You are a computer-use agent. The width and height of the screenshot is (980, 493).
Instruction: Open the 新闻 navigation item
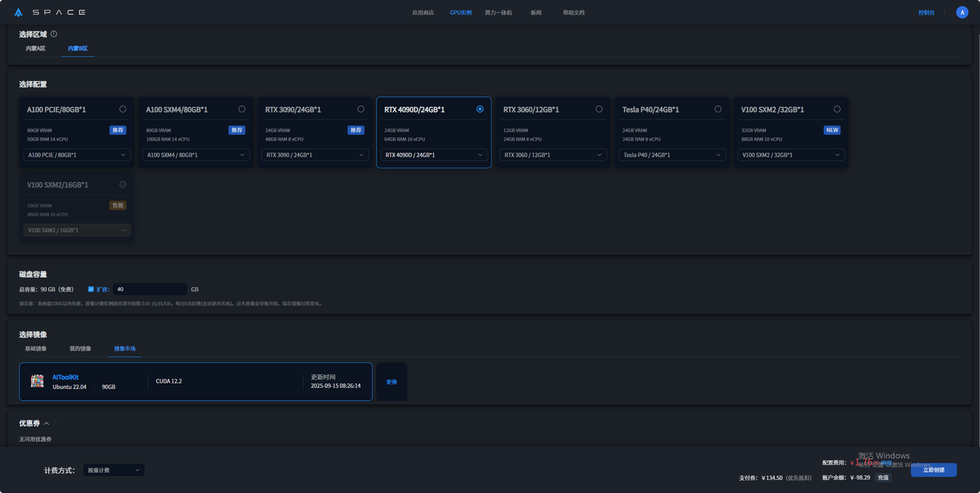pyautogui.click(x=536, y=12)
